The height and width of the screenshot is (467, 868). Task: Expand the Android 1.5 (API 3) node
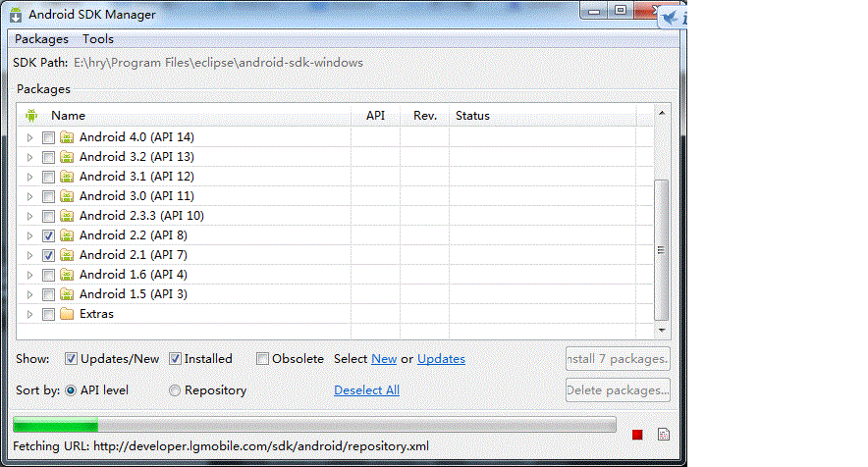tap(29, 295)
